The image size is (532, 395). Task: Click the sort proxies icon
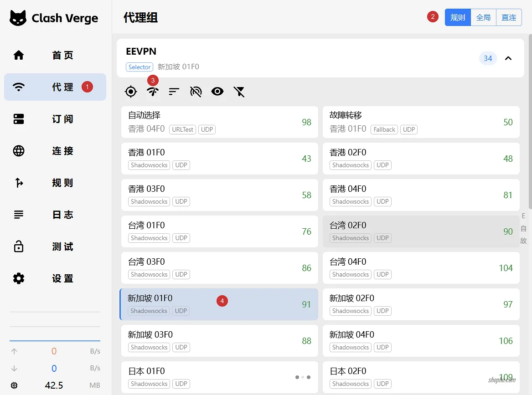tap(174, 92)
